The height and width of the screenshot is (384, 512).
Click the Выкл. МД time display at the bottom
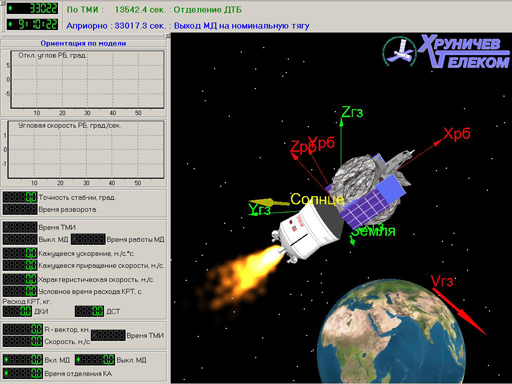pyautogui.click(x=95, y=360)
